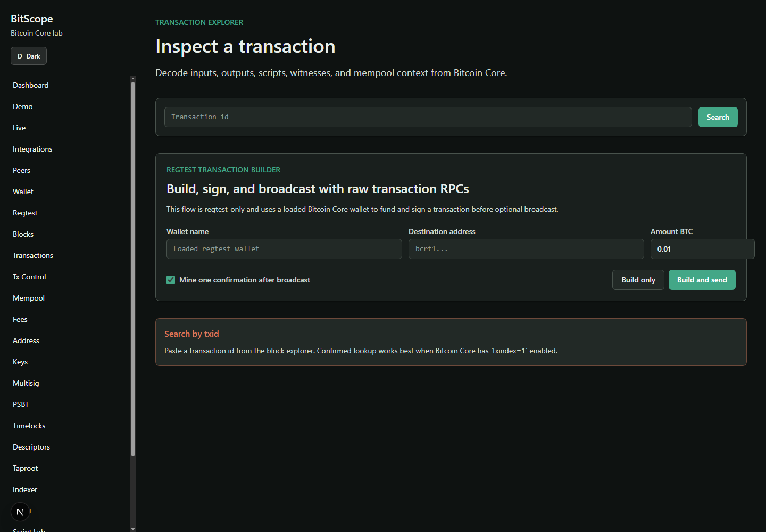The image size is (766, 532).
Task: Click the Build only button
Action: click(638, 280)
